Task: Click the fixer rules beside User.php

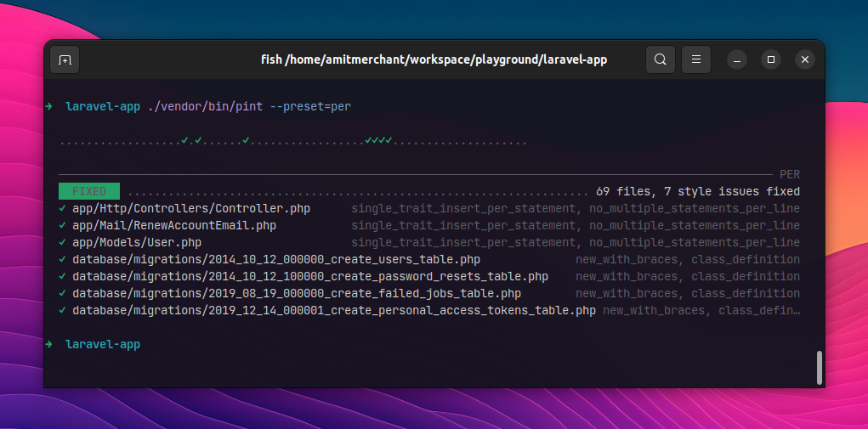Action: point(576,243)
